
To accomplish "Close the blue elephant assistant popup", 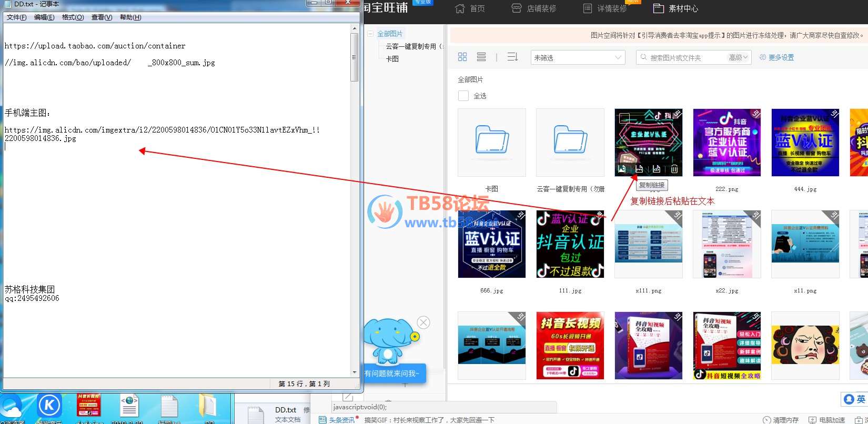I will coord(423,322).
